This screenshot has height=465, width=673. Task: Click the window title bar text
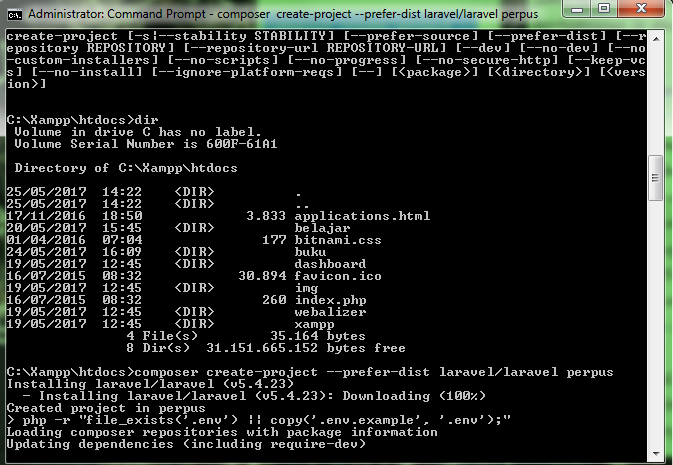283,14
